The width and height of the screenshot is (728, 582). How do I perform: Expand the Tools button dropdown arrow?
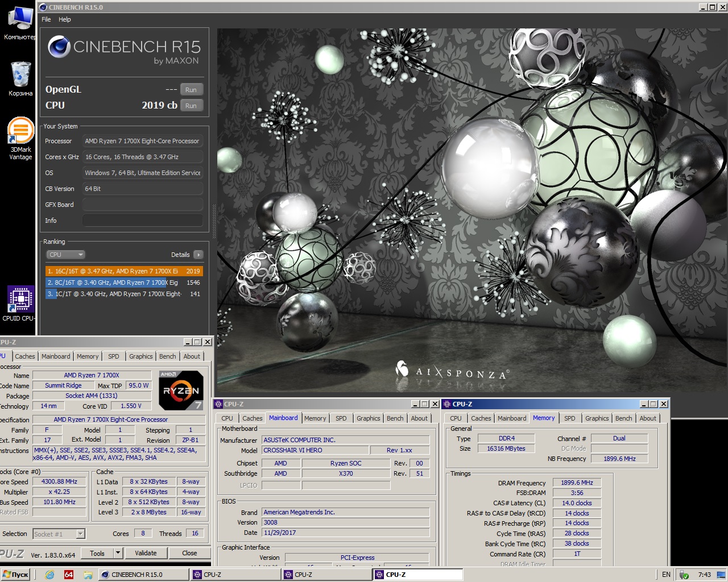pyautogui.click(x=118, y=553)
